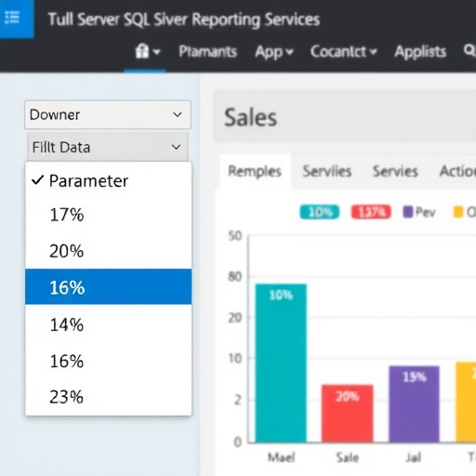
Task: Open the Cocantct dropdown menu
Action: 344,51
